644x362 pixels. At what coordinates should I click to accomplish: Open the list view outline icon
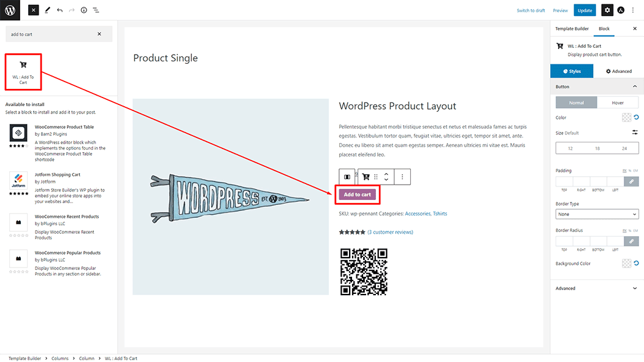[x=96, y=10]
